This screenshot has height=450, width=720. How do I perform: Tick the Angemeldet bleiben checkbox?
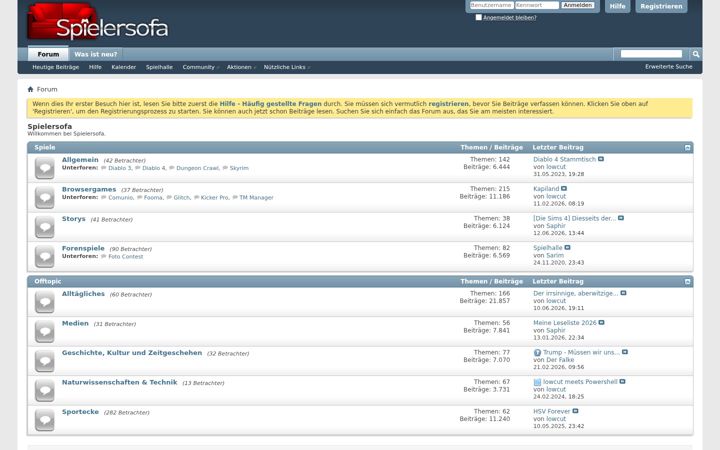pyautogui.click(x=478, y=17)
